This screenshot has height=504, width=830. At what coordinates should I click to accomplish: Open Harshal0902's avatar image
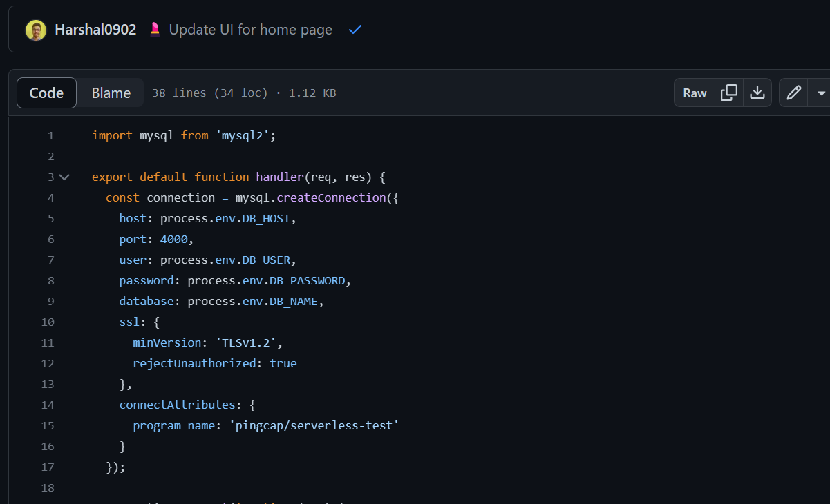pyautogui.click(x=36, y=30)
